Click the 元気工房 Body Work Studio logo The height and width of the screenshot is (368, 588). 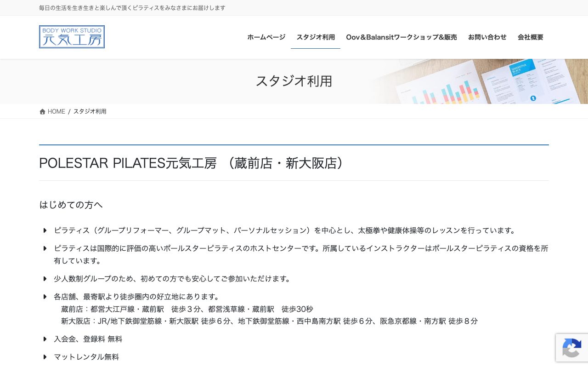point(72,37)
